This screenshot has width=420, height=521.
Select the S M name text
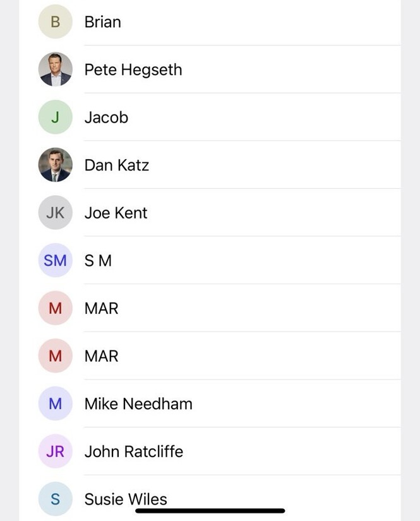point(98,260)
